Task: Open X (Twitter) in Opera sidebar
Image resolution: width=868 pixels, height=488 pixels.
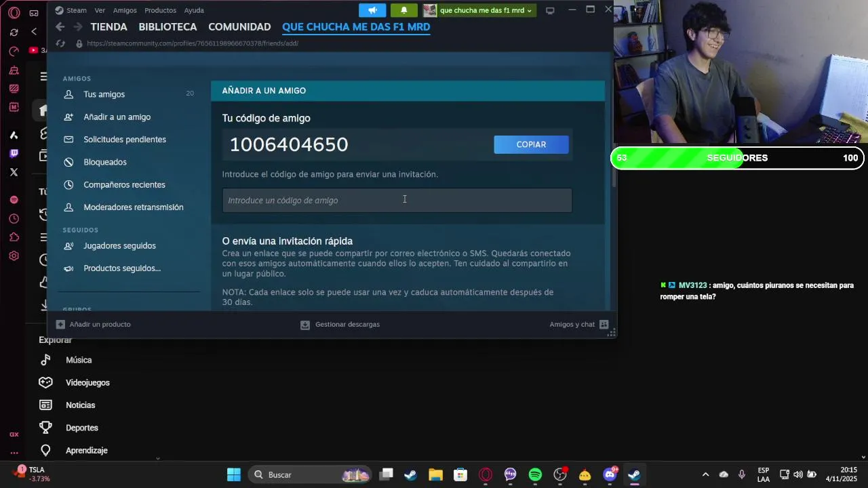Action: point(14,172)
